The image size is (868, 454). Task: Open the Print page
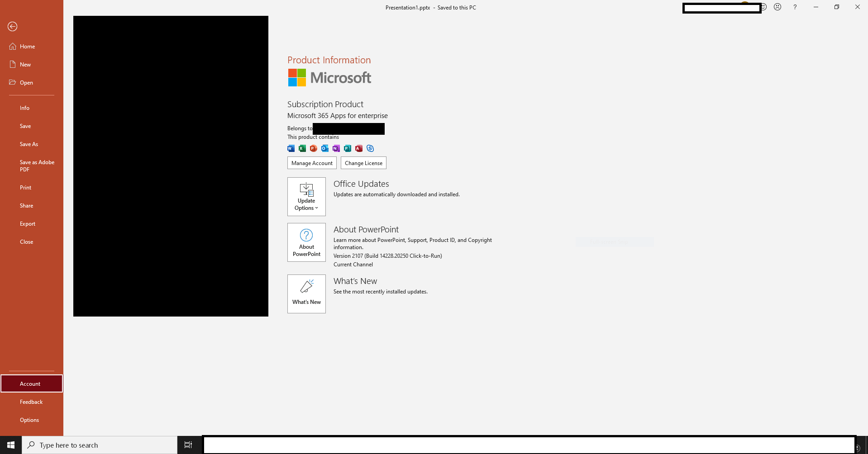click(x=26, y=188)
